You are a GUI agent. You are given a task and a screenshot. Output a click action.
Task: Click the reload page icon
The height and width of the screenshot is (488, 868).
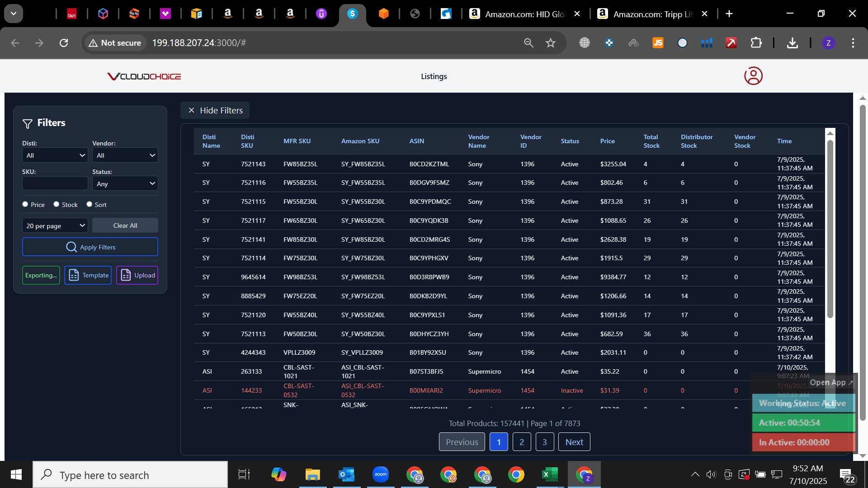click(64, 43)
